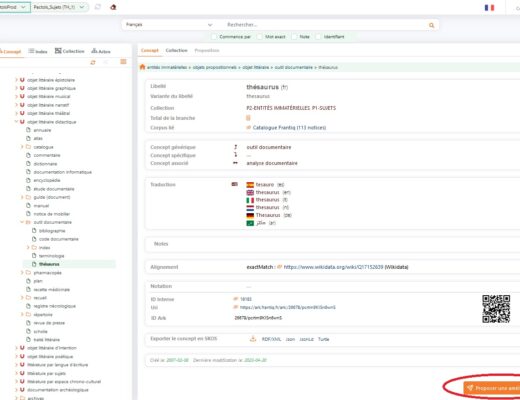Click the link icon beside Catalogue Frantiq
Viewport: 520px width, 400px height.
[249, 127]
